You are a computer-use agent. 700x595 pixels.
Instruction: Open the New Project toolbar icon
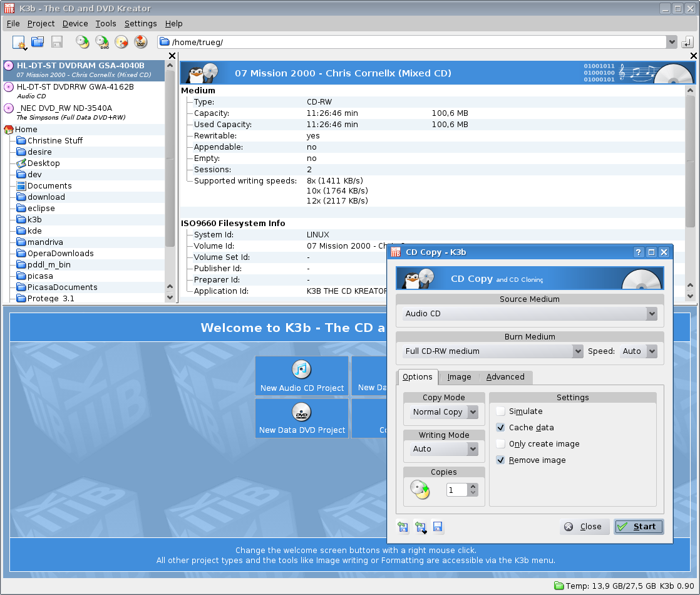(19, 43)
